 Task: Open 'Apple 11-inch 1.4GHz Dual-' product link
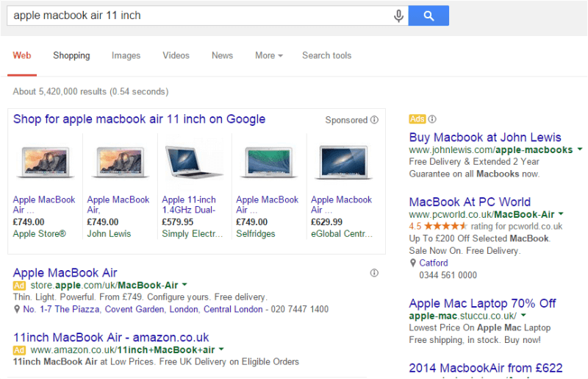[x=189, y=205]
